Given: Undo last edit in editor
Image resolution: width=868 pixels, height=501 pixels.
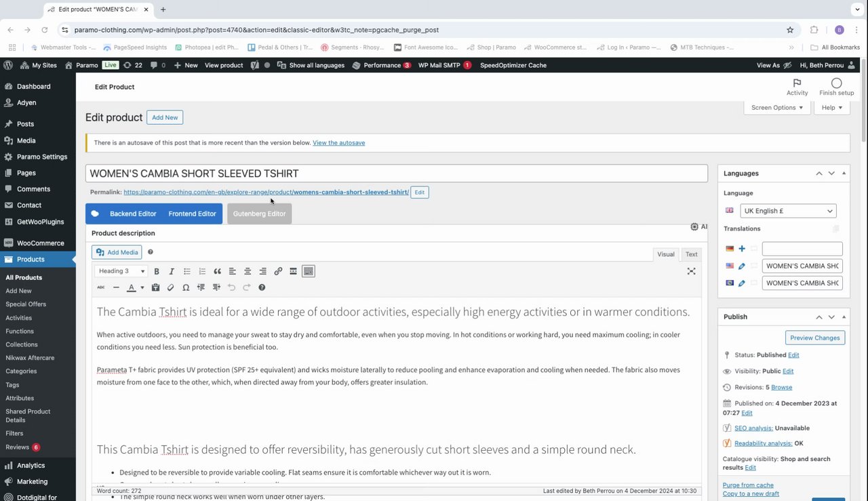Looking at the screenshot, I should 231,287.
